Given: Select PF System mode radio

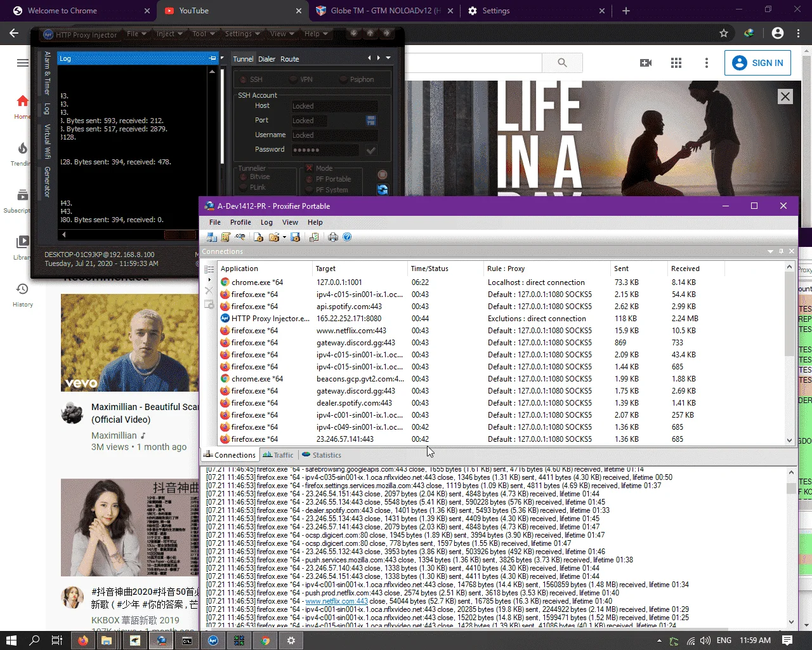Looking at the screenshot, I should [x=327, y=190].
